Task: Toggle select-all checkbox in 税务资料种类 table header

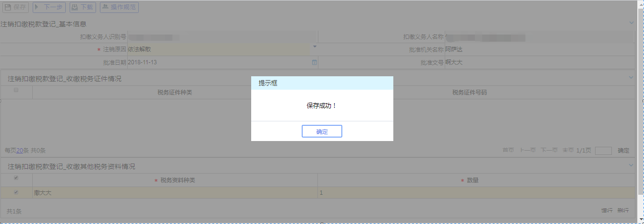Action: coord(16,178)
